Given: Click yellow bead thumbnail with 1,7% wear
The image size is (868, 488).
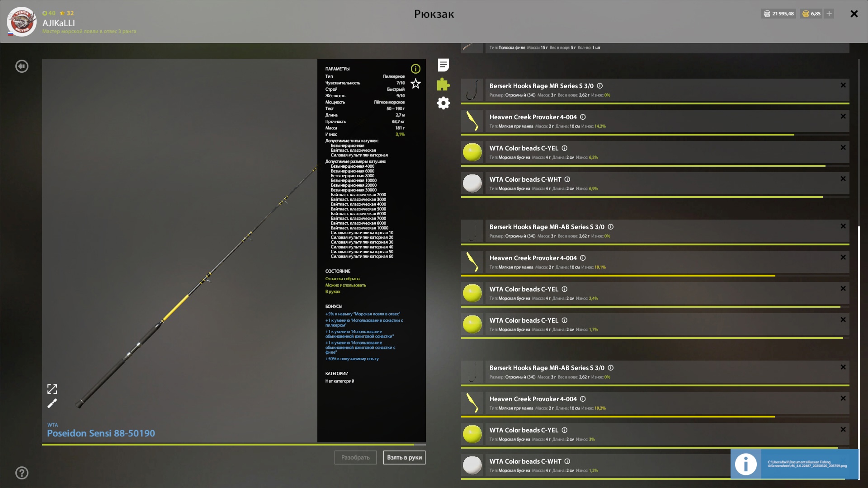Looking at the screenshot, I should [472, 324].
